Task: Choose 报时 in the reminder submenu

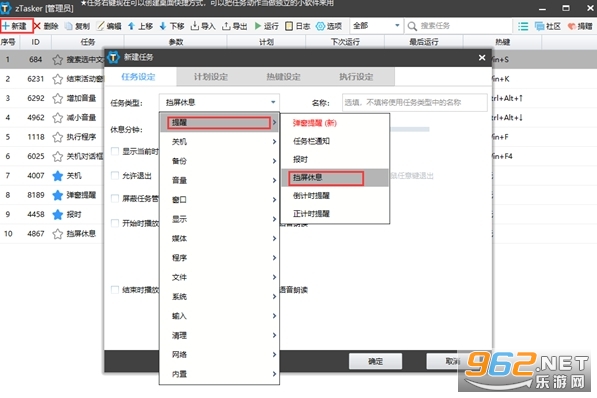Action: 335,160
